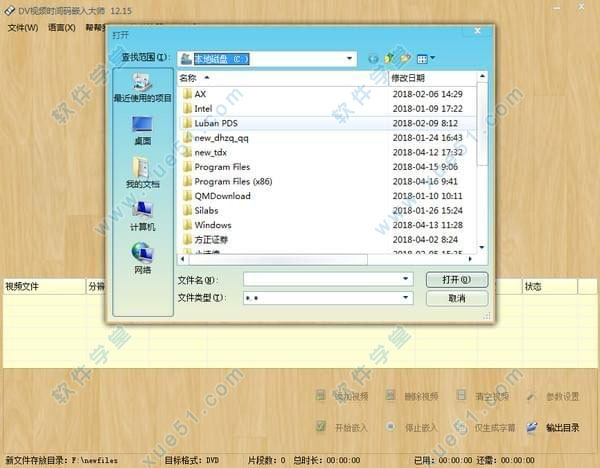The width and height of the screenshot is (600, 468).
Task: Click Start Embedding in main window
Action: 343,427
